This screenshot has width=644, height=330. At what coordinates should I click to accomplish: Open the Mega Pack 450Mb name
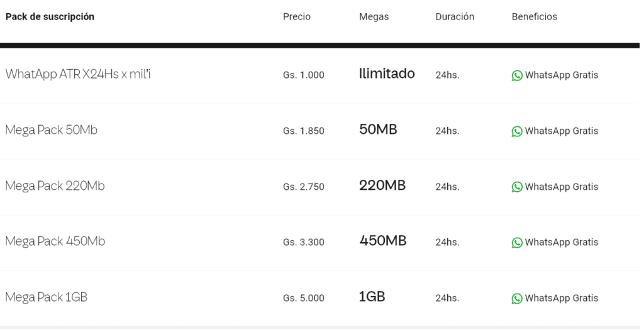[x=55, y=241]
